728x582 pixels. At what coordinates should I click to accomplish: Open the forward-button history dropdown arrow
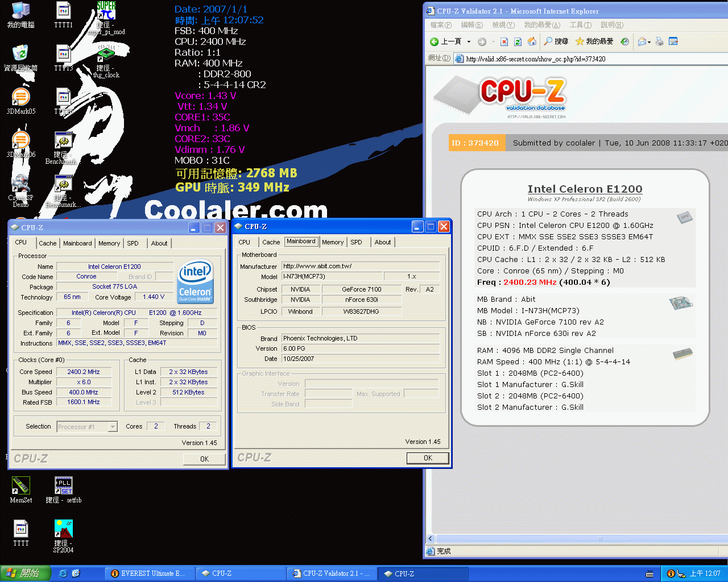(x=493, y=41)
